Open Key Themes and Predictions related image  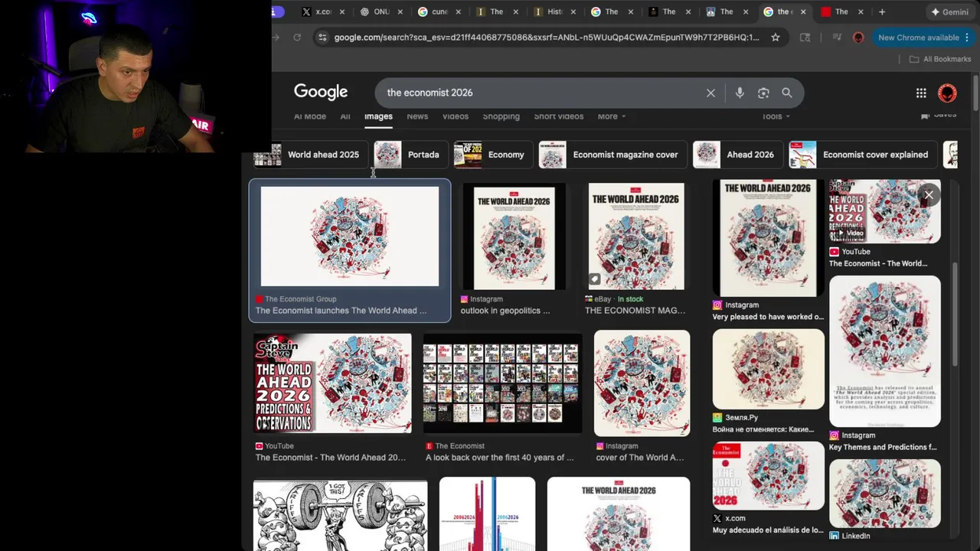pyautogui.click(x=884, y=351)
